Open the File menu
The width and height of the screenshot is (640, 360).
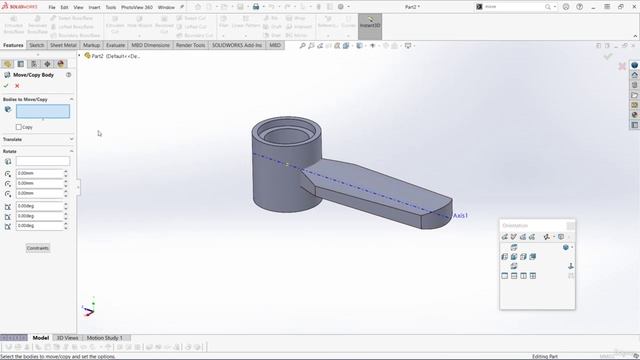click(x=52, y=7)
